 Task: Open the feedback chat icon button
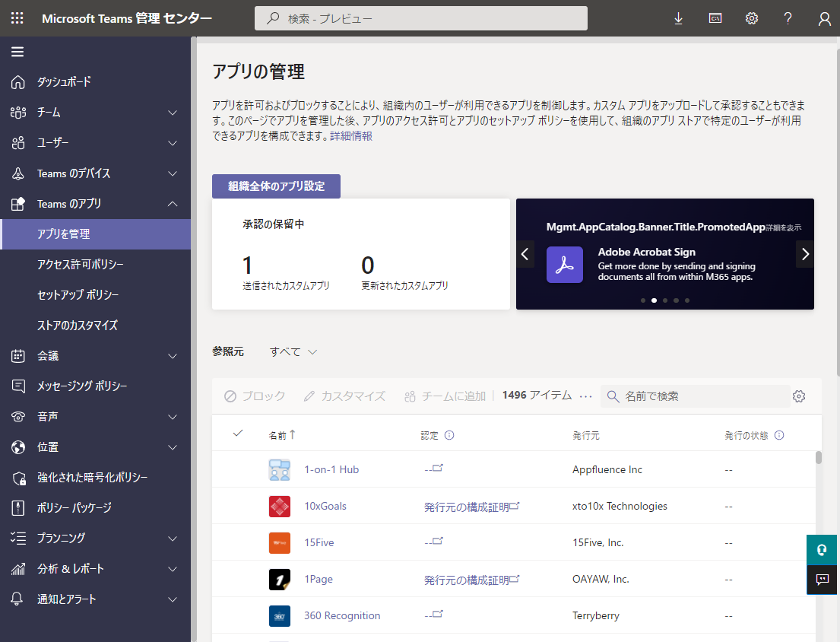tap(822, 580)
